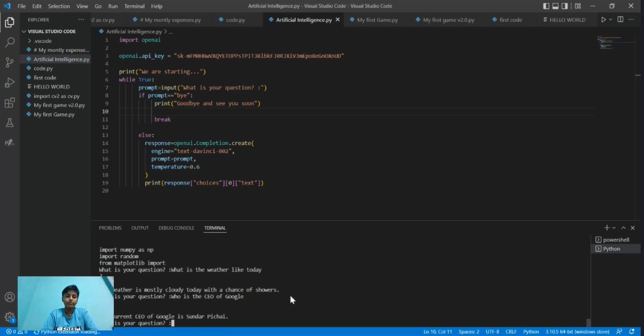Open the Run menu

113,6
